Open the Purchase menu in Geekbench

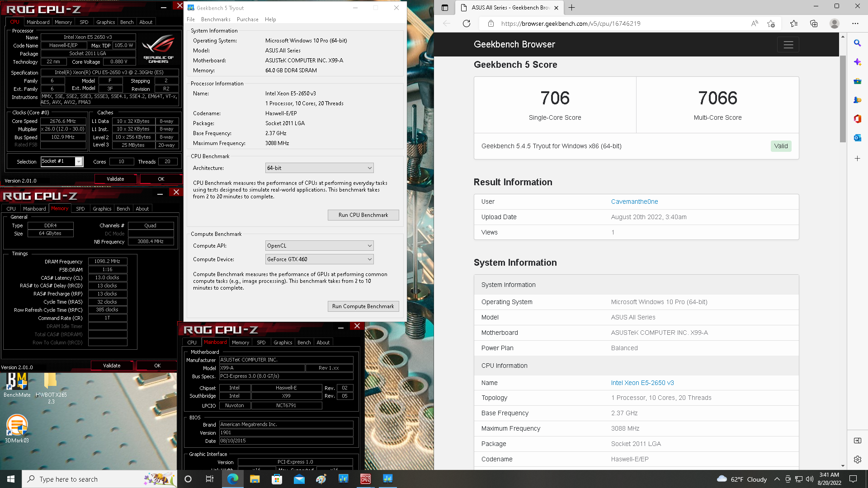pyautogui.click(x=247, y=19)
